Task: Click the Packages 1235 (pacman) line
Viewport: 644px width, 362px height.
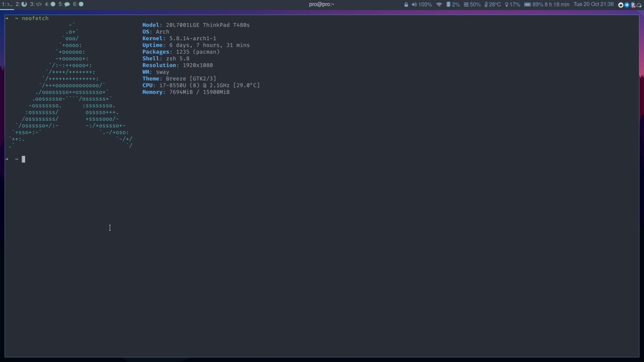Action: [x=181, y=52]
